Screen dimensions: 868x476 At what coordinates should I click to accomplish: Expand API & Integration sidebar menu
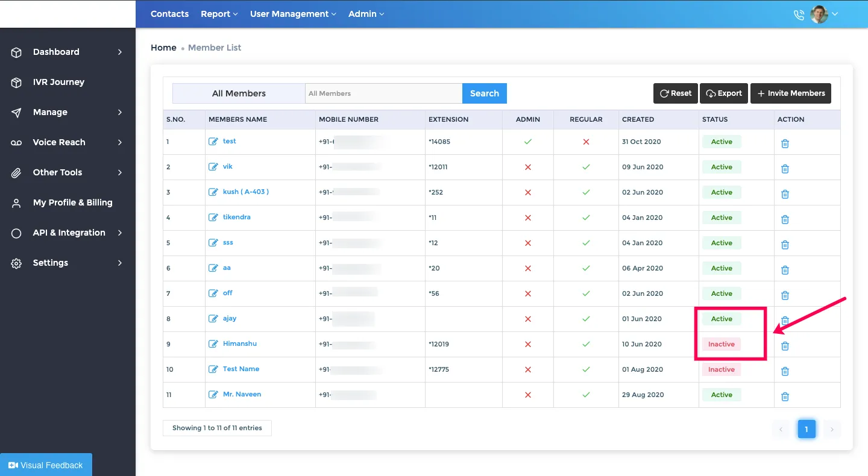[68, 233]
